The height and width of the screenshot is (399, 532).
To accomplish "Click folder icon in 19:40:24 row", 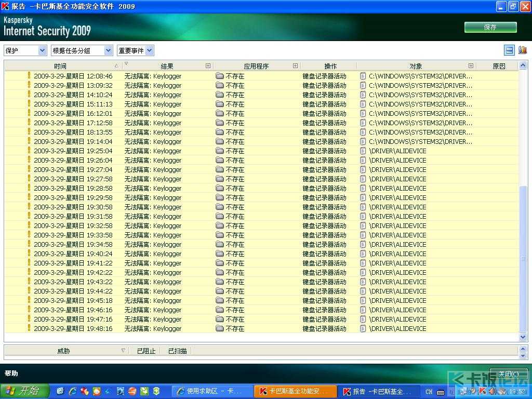I will [220, 254].
